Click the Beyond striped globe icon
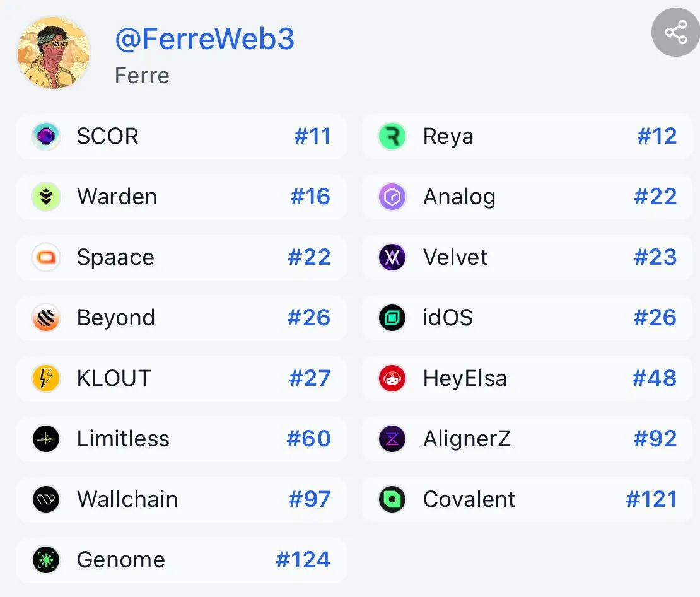This screenshot has width=700, height=597. tap(46, 318)
